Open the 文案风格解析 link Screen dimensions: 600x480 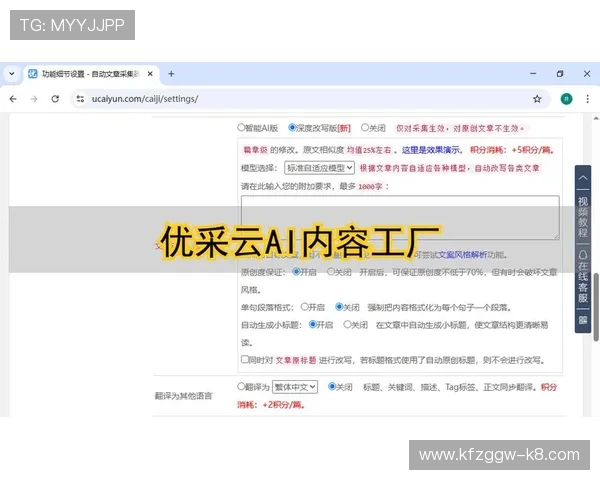[x=463, y=255]
